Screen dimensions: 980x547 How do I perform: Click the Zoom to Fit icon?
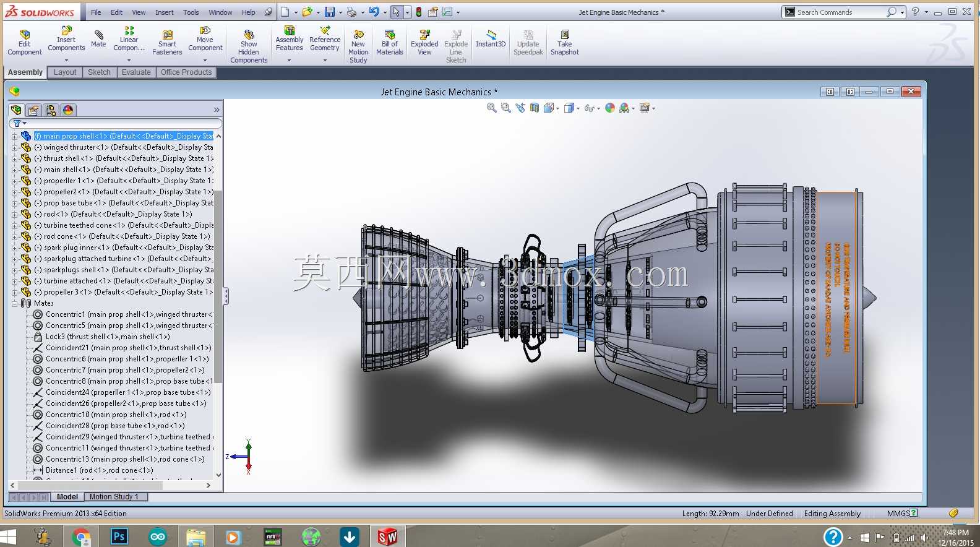(x=492, y=108)
